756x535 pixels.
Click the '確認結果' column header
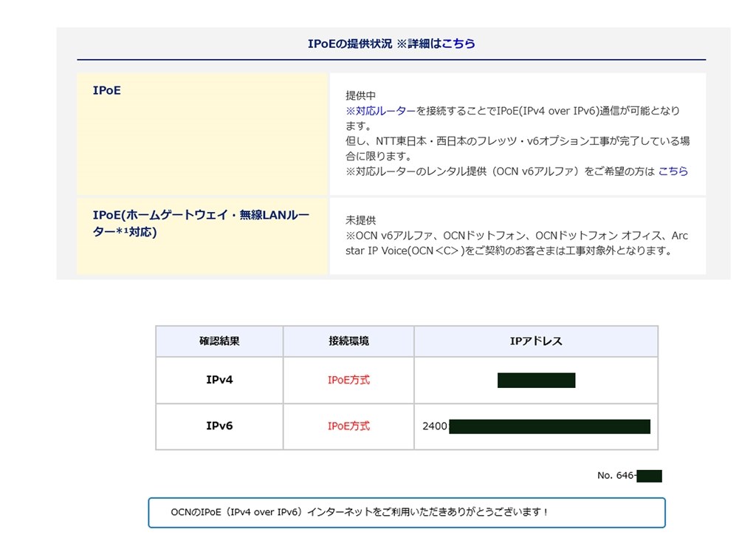[219, 341]
